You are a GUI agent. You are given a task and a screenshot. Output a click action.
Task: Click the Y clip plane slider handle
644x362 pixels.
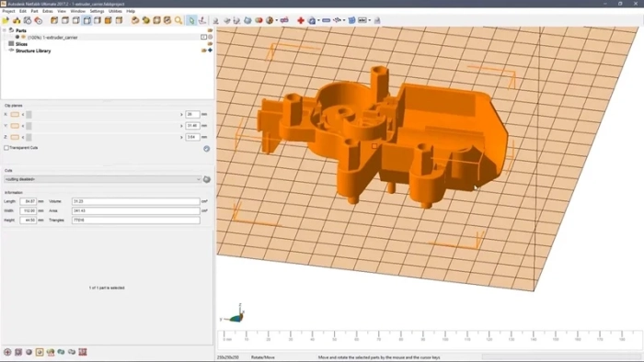(x=29, y=126)
